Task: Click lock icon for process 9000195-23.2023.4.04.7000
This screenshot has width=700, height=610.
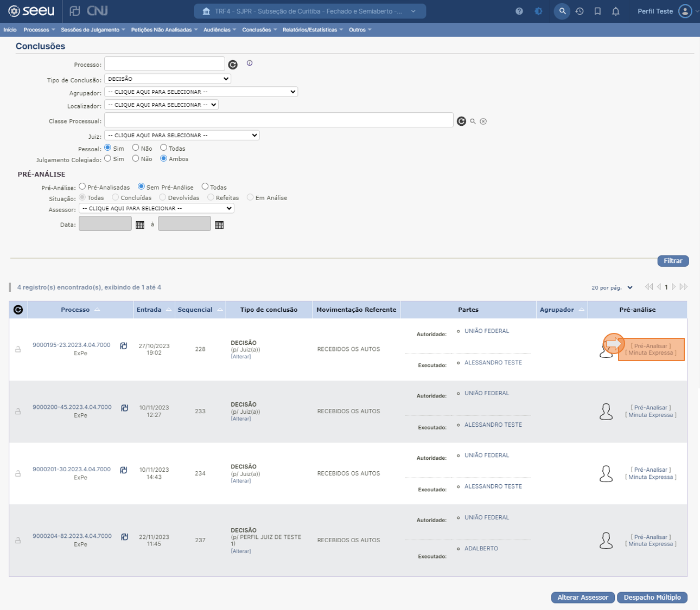Action: (x=18, y=349)
